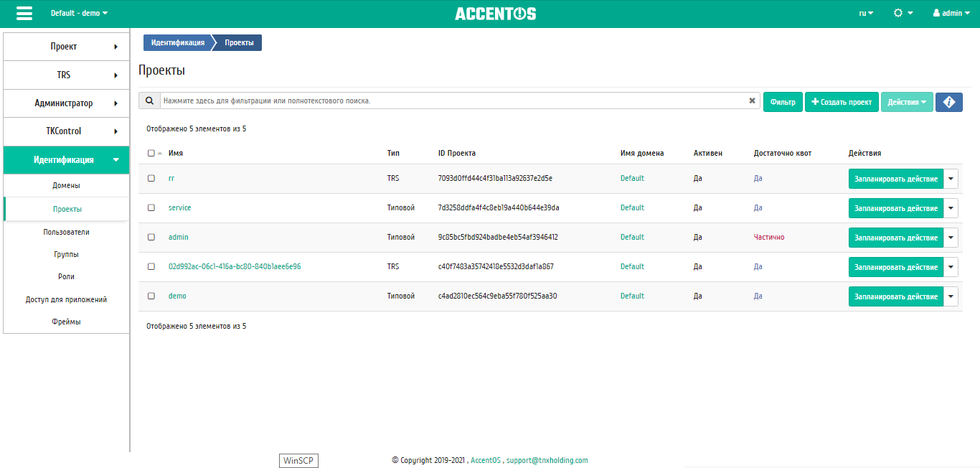The width and height of the screenshot is (980, 468).
Task: Open the settings gear menu
Action: 903,13
